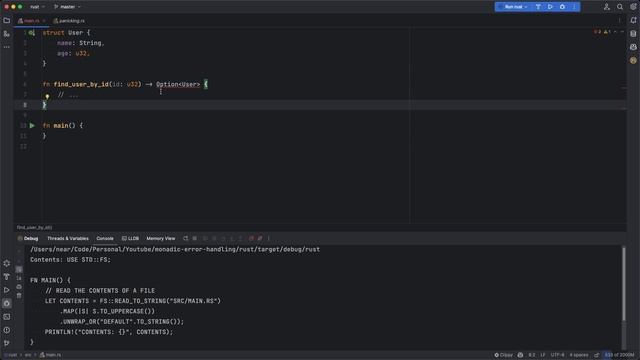Open the Services tool window in left sidebar
640x360 pixels.
click(x=7, y=264)
